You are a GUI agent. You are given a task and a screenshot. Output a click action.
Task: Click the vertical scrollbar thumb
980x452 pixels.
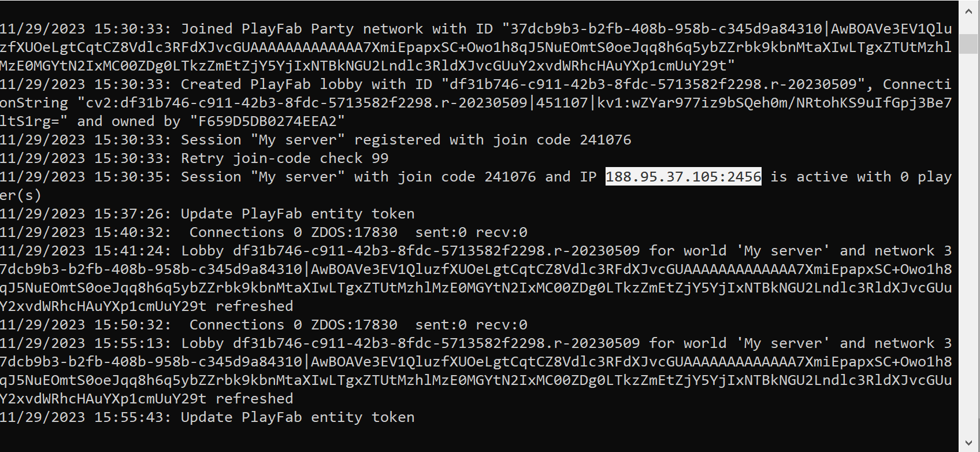coord(968,44)
